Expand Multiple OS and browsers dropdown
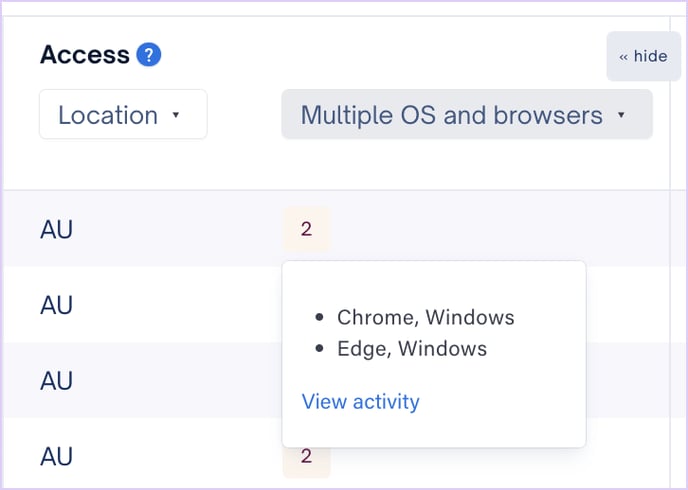688x490 pixels. pyautogui.click(x=467, y=114)
